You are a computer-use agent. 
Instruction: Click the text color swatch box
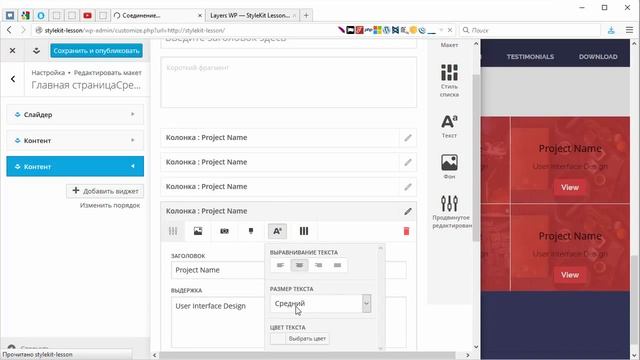[x=278, y=339]
